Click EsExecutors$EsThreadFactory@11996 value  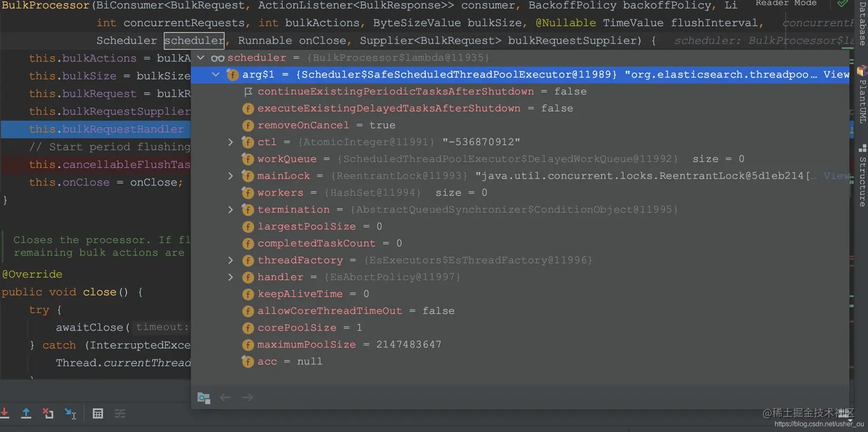coord(478,260)
